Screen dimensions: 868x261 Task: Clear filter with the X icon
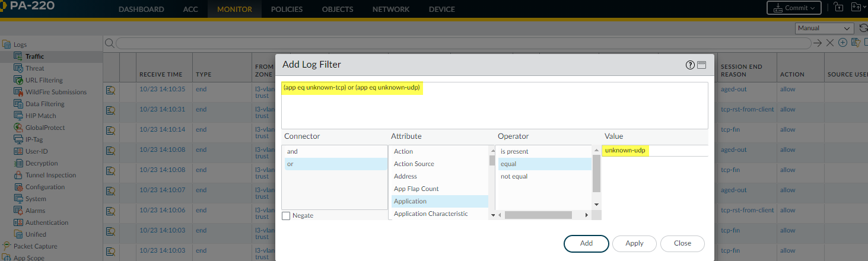[x=830, y=43]
